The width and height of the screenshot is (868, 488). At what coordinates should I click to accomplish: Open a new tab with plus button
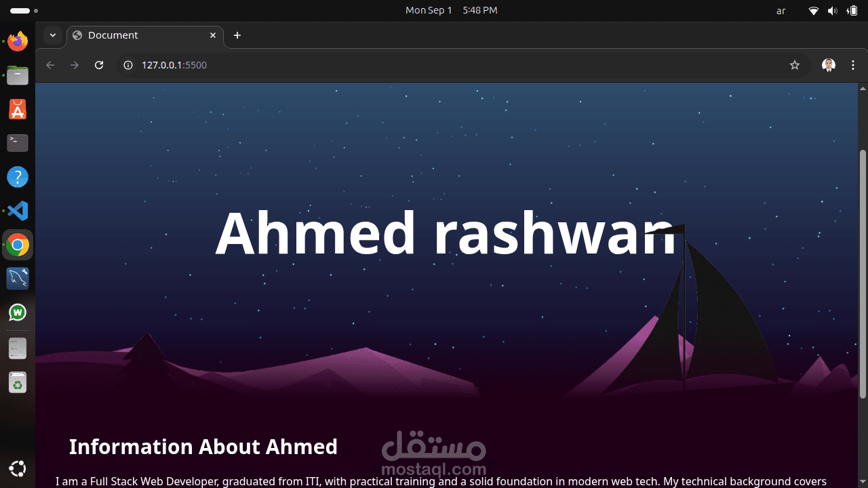pyautogui.click(x=237, y=35)
